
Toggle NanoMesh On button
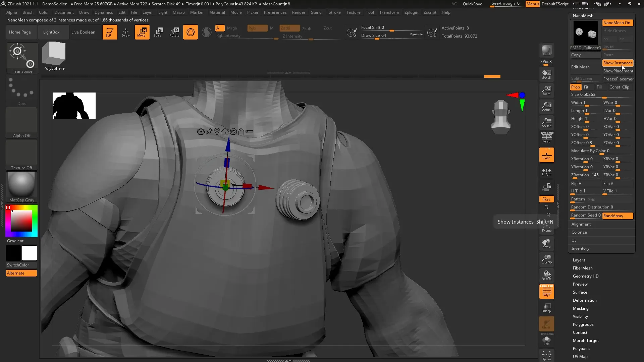pyautogui.click(x=618, y=23)
